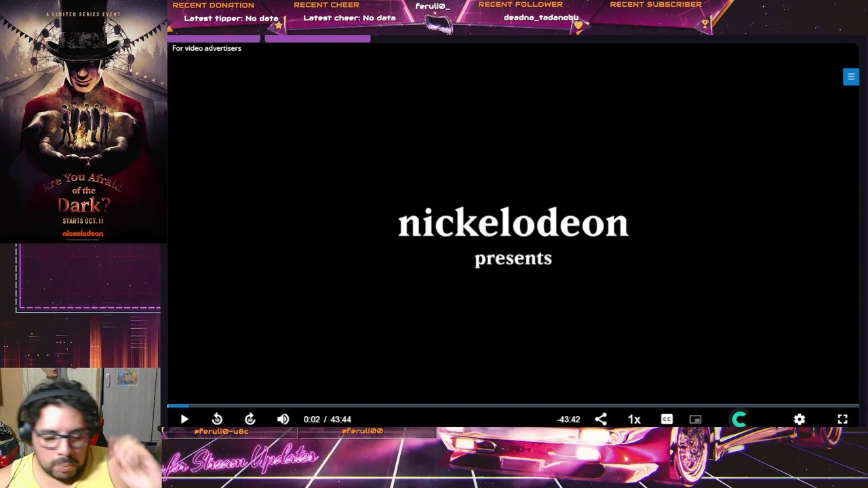Click the Are You Afraid of the Dark poster
The height and width of the screenshot is (488, 868).
click(x=83, y=121)
